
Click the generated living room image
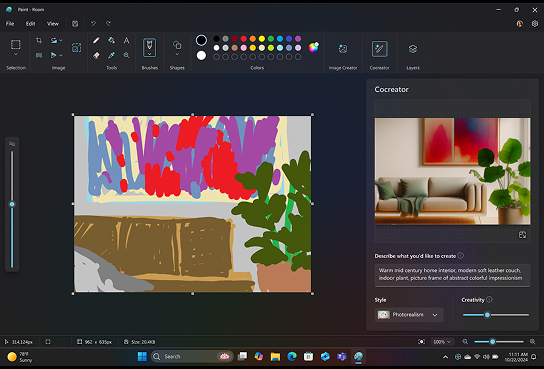(x=452, y=171)
